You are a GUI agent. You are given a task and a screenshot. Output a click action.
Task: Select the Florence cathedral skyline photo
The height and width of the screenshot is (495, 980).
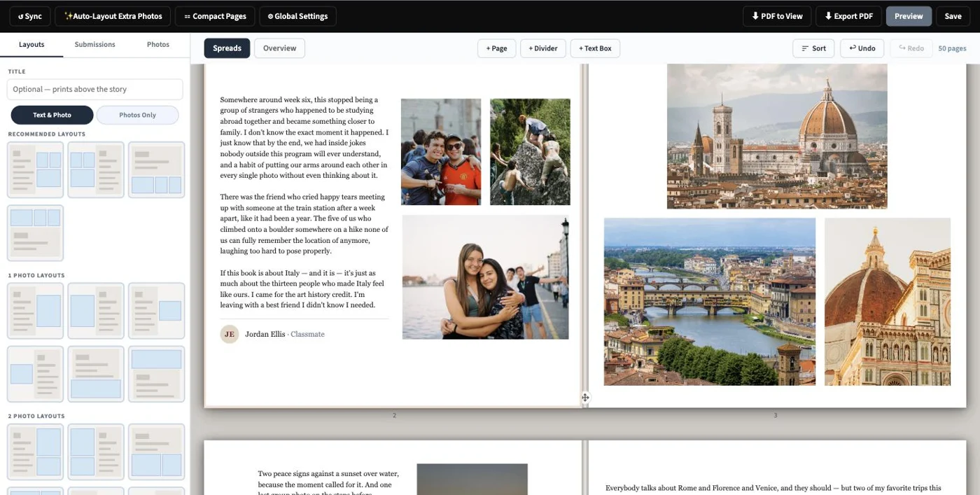(777, 137)
